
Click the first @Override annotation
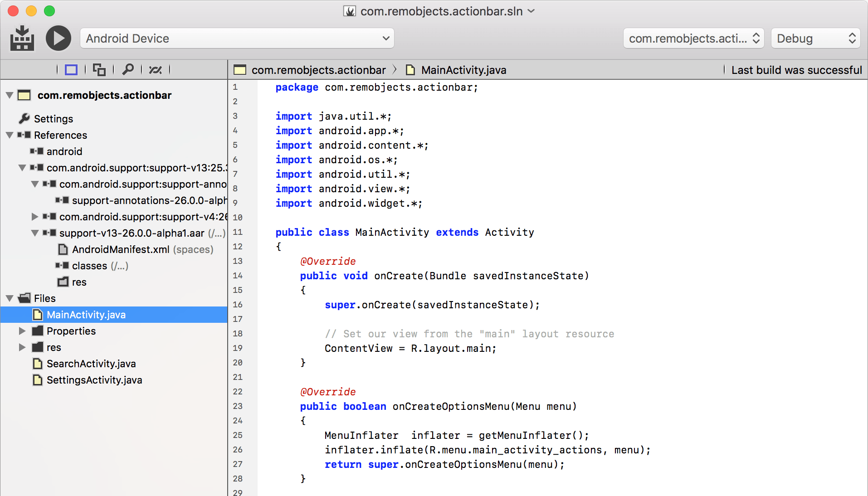[328, 261]
